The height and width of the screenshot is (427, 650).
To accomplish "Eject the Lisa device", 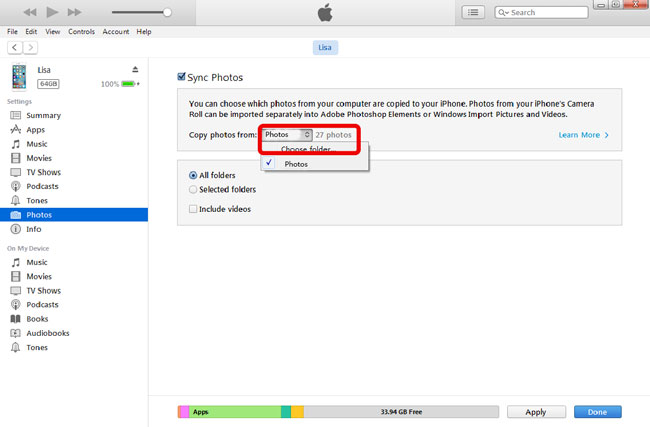I will tap(135, 69).
